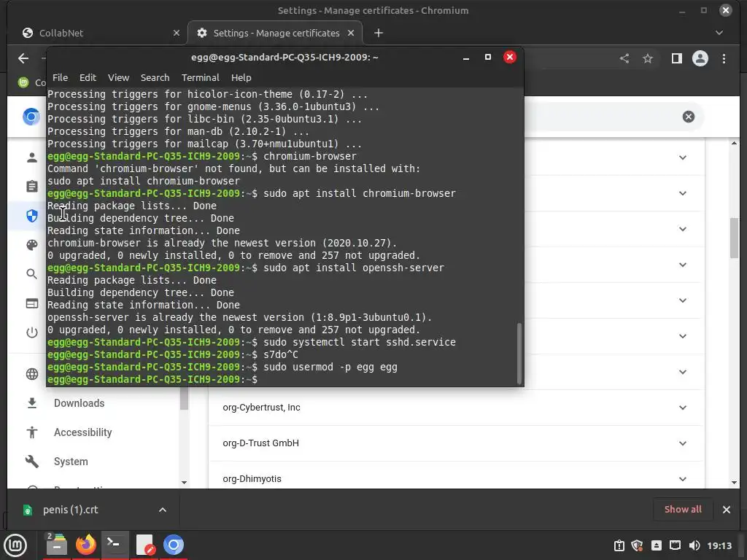747x560 pixels.
Task: Open the download options arrow for the crt file
Action: [163, 510]
